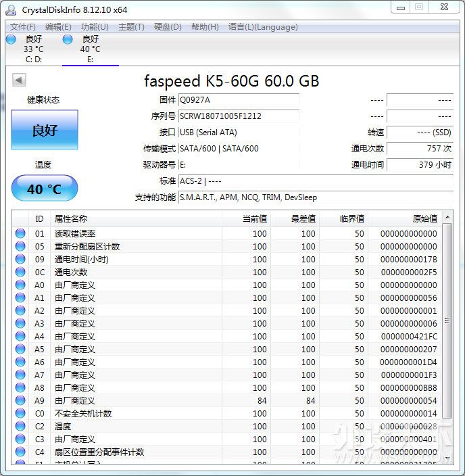
Task: Click the 40 °C temperature button
Action: 45,188
